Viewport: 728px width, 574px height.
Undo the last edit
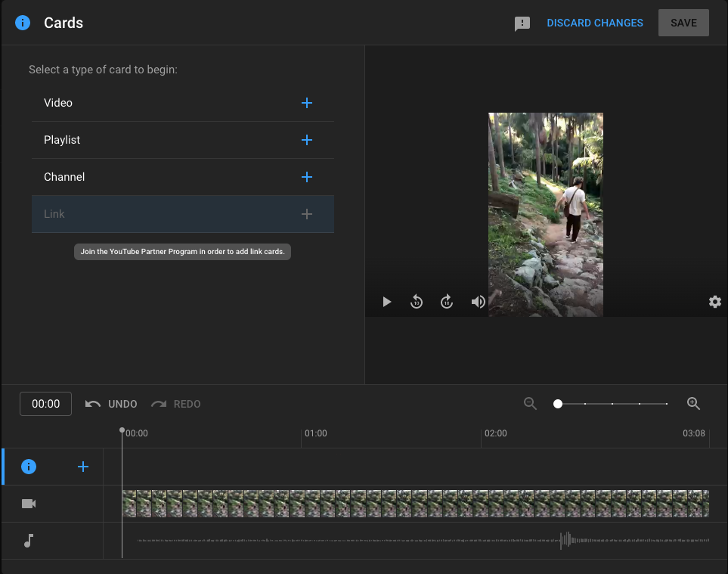pos(111,404)
